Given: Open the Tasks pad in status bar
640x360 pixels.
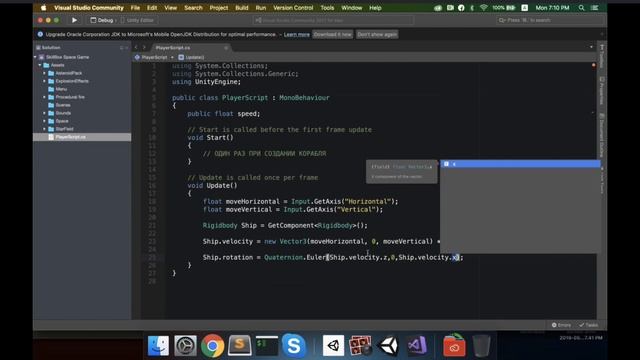Looking at the screenshot, I should [x=589, y=325].
